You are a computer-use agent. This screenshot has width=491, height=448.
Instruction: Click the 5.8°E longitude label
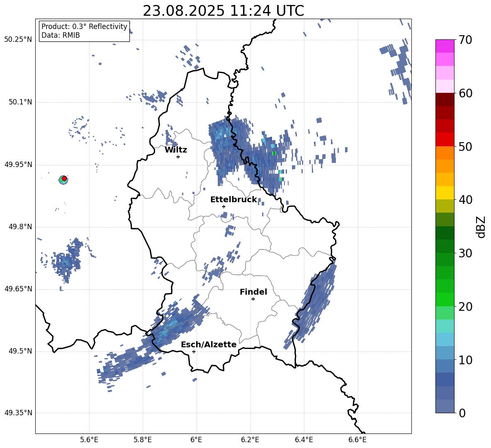pyautogui.click(x=143, y=440)
